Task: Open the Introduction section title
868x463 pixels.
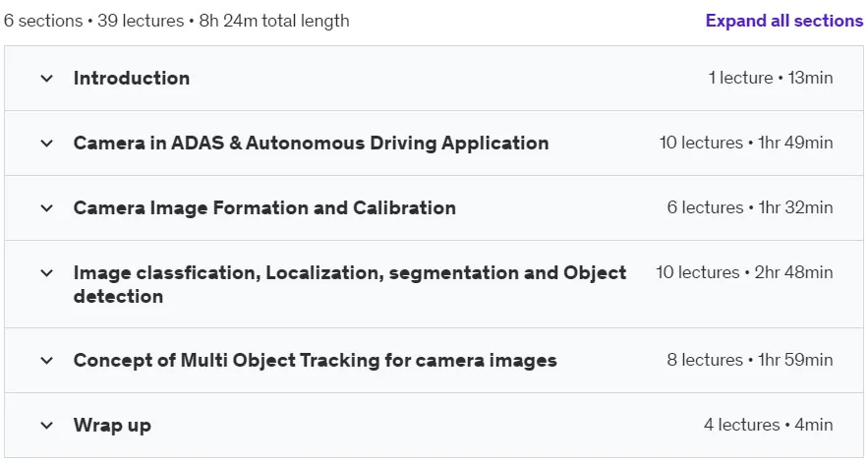Action: 132,78
